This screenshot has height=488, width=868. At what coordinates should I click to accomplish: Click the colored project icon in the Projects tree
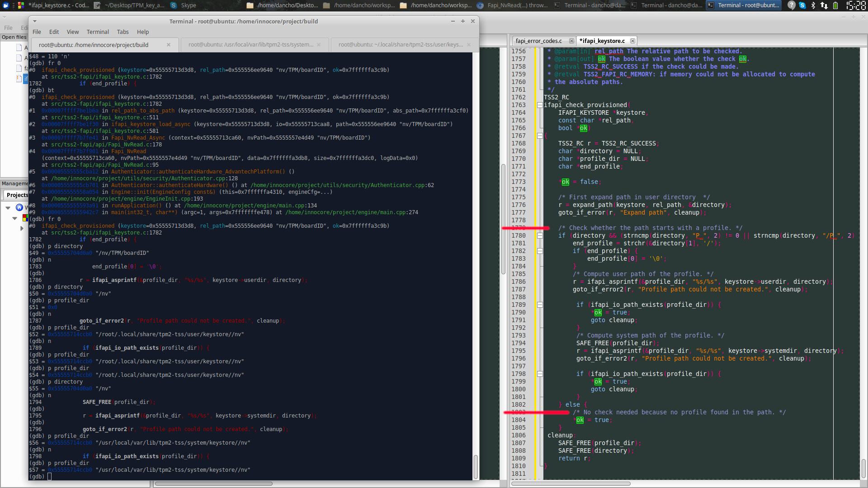click(x=25, y=218)
